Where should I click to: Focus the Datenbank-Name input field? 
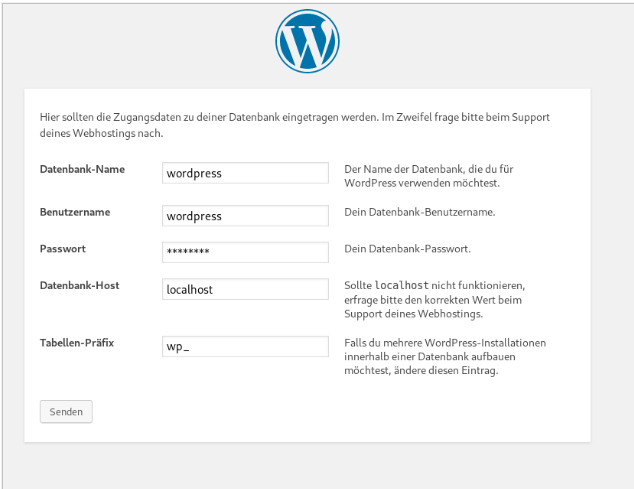(x=245, y=173)
